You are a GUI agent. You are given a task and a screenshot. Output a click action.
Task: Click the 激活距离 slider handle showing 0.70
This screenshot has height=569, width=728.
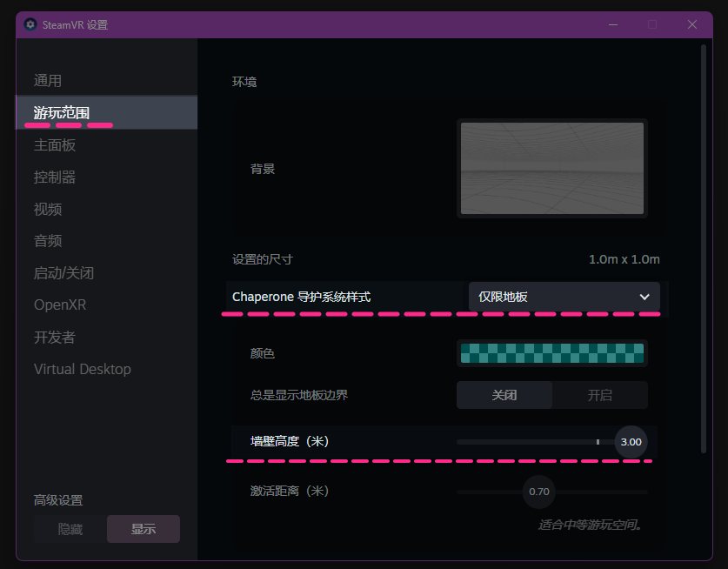tap(539, 492)
